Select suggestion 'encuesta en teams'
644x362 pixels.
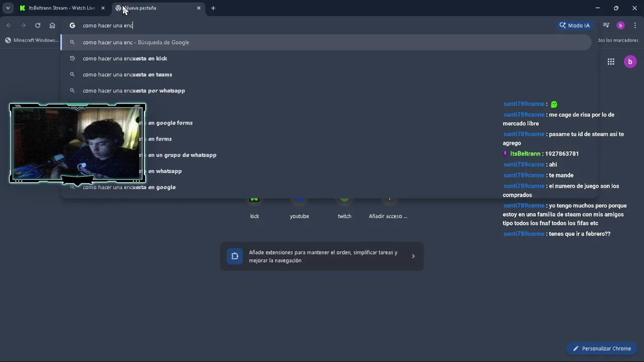tap(326, 74)
